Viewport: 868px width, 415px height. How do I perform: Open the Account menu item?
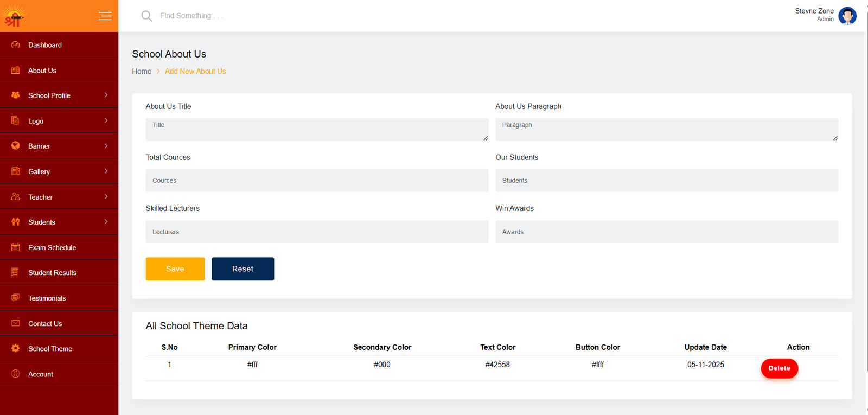59,374
